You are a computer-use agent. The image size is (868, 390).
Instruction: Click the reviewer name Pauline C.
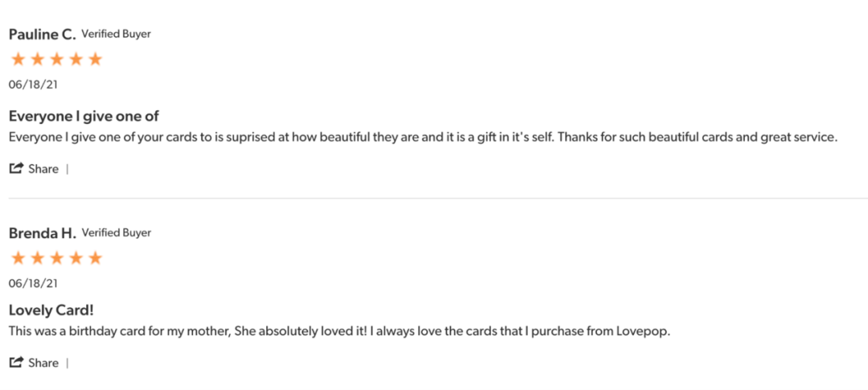[43, 35]
